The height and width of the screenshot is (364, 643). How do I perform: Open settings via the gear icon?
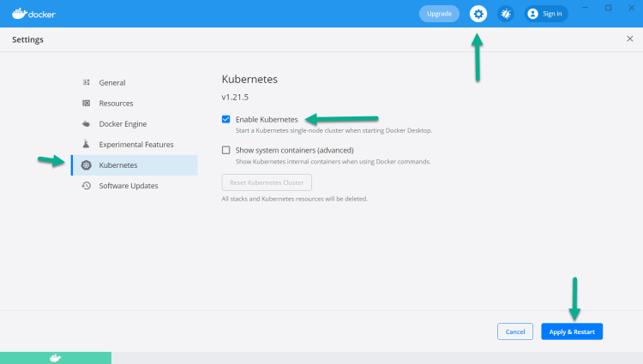478,14
